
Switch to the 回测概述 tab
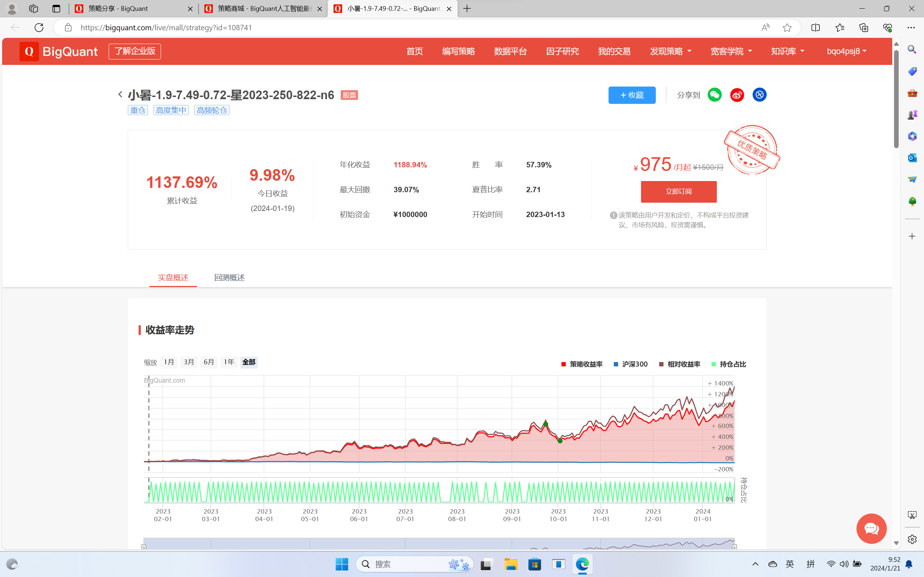(x=230, y=277)
